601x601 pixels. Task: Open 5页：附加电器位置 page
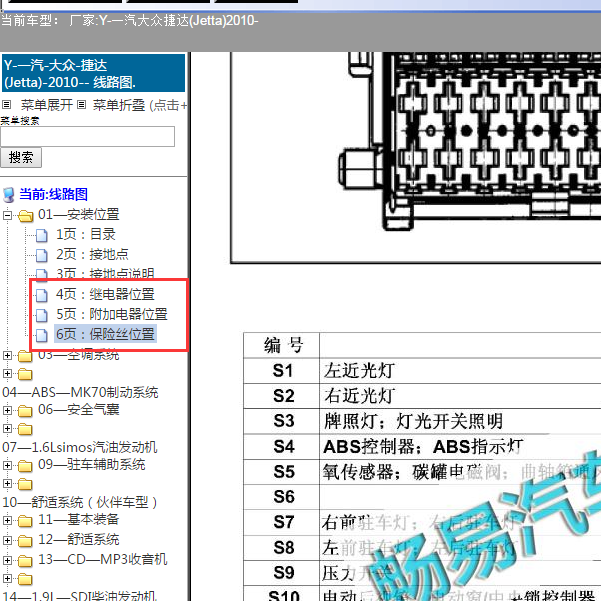click(x=112, y=314)
